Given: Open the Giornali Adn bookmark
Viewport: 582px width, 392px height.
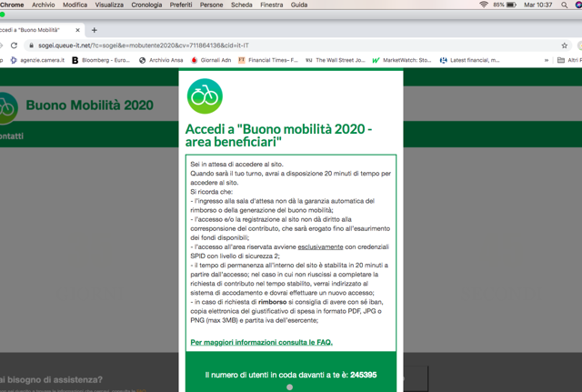Looking at the screenshot, I should (211, 60).
